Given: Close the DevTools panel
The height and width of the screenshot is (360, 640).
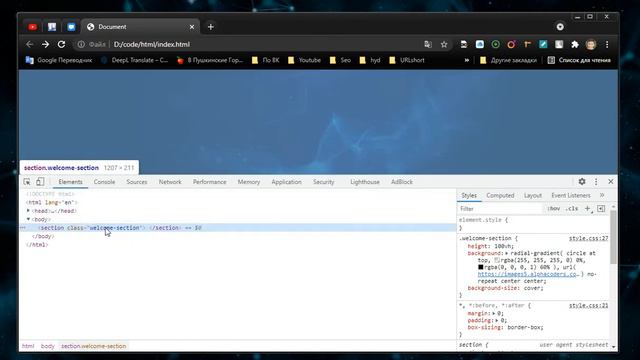Looking at the screenshot, I should [611, 182].
